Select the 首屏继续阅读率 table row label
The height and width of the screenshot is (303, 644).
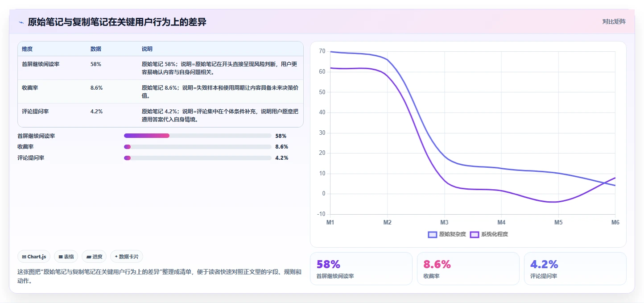(41, 64)
